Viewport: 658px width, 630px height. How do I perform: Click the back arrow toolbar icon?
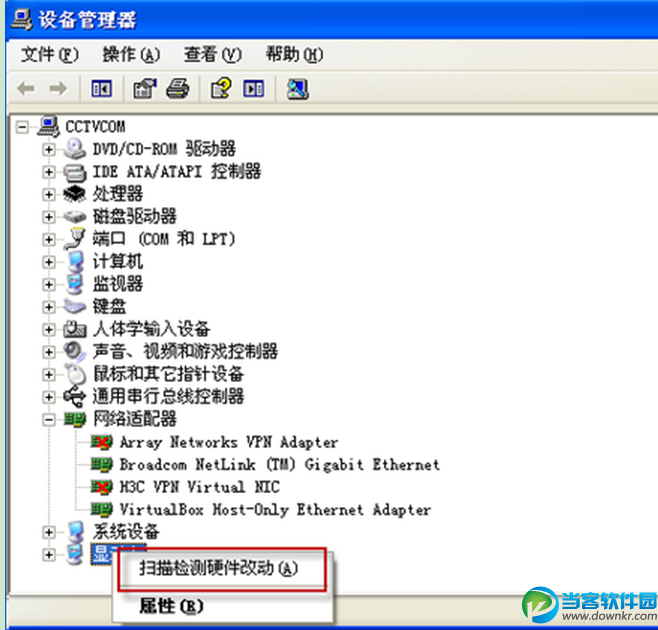(26, 89)
